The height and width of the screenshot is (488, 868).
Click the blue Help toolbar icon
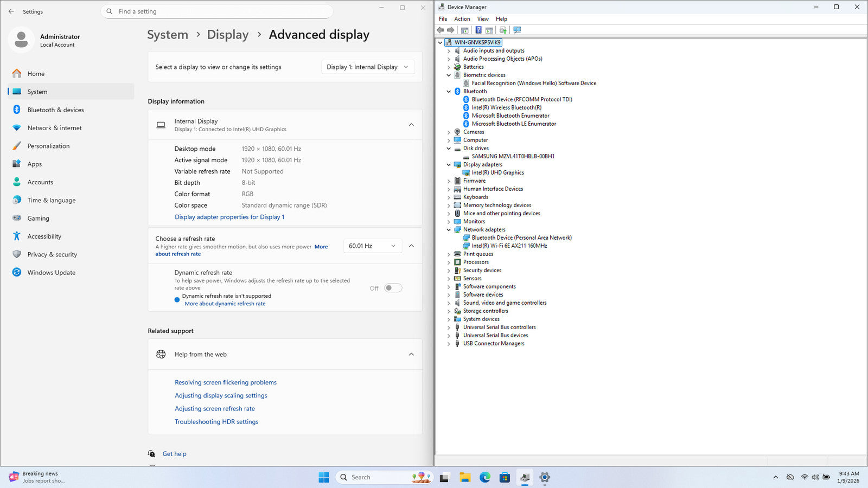pyautogui.click(x=478, y=30)
